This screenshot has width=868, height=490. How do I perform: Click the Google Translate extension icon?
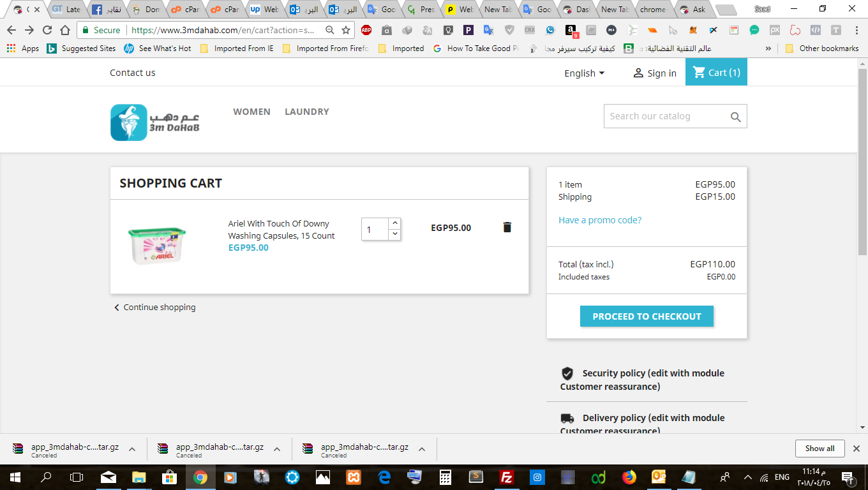tap(488, 30)
